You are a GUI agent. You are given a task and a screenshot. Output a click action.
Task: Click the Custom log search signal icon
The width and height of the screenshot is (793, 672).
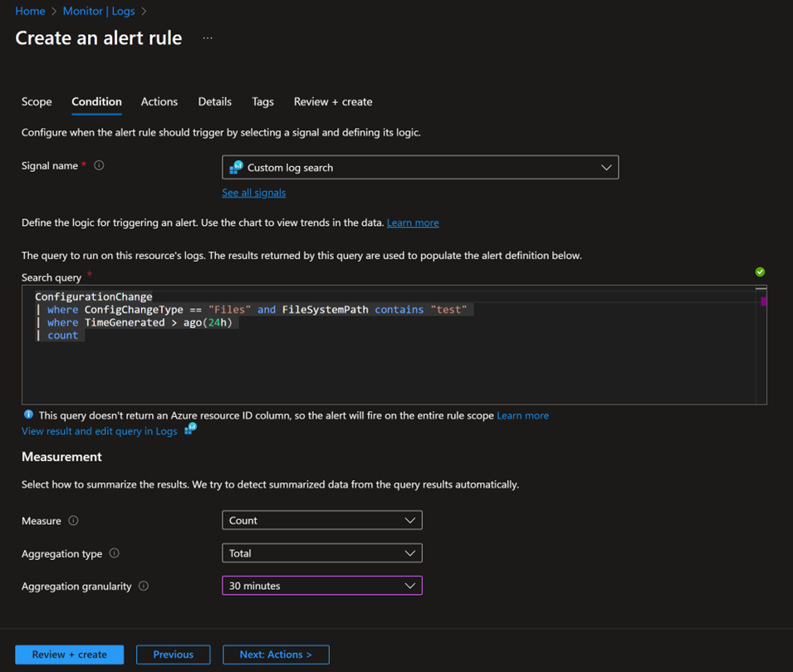[x=236, y=167]
